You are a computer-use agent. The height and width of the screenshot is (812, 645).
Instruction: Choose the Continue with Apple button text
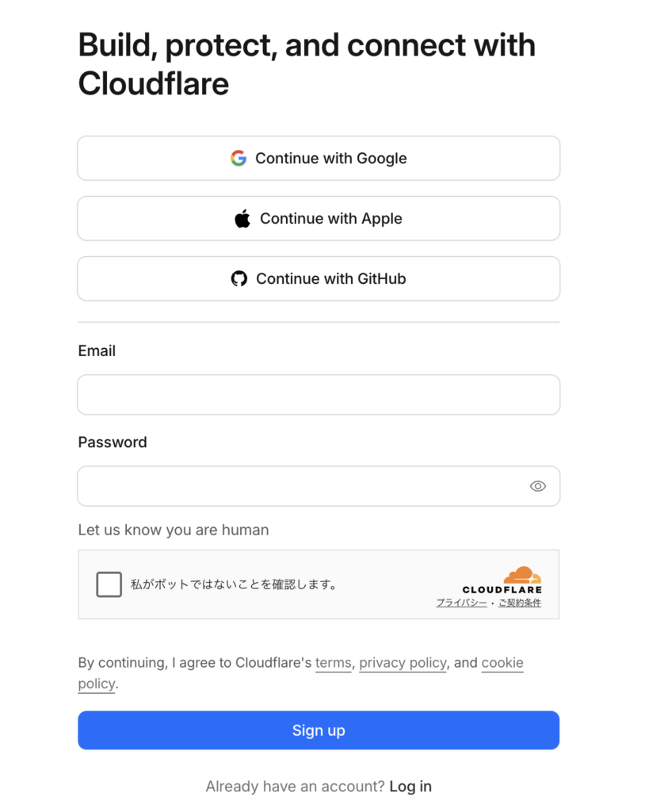(x=331, y=219)
